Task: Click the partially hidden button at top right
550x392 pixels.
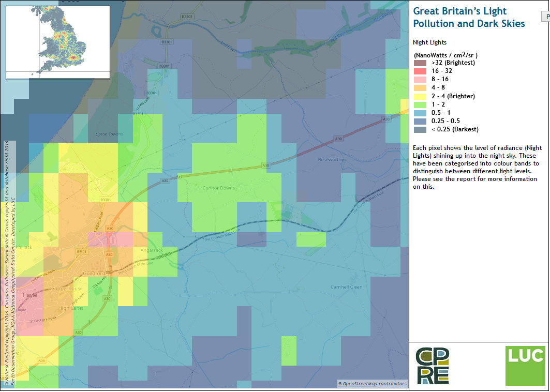Action: pyautogui.click(x=545, y=17)
